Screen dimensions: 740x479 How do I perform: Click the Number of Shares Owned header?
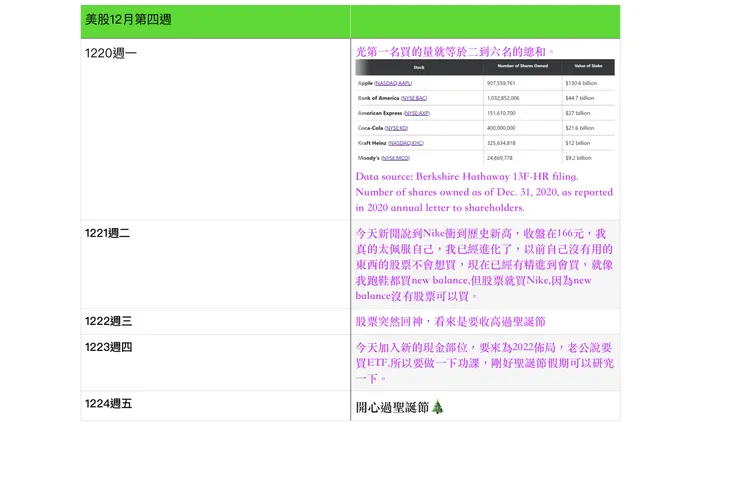coord(522,66)
